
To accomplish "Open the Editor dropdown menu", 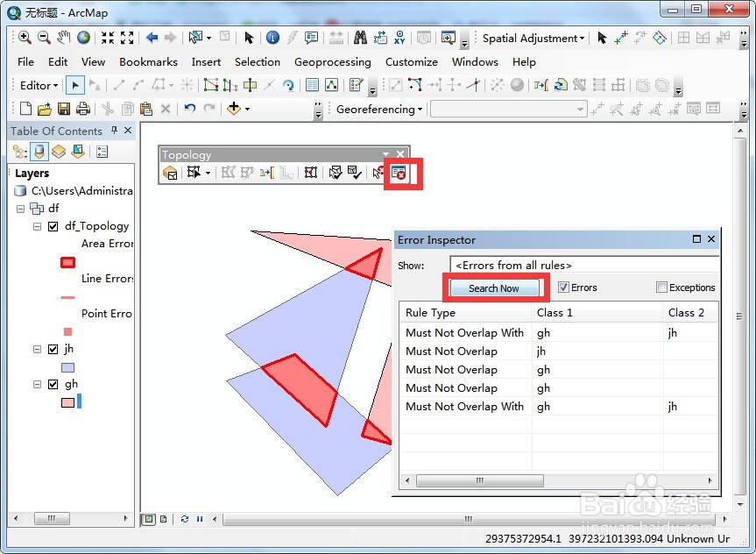I will tap(39, 85).
